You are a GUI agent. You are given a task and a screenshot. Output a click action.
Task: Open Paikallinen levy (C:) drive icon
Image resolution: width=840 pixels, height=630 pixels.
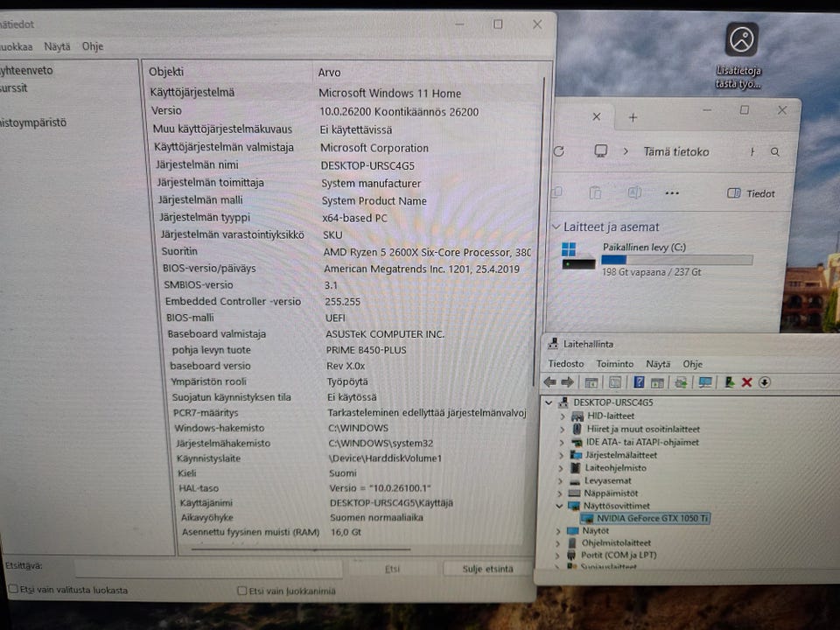[578, 255]
